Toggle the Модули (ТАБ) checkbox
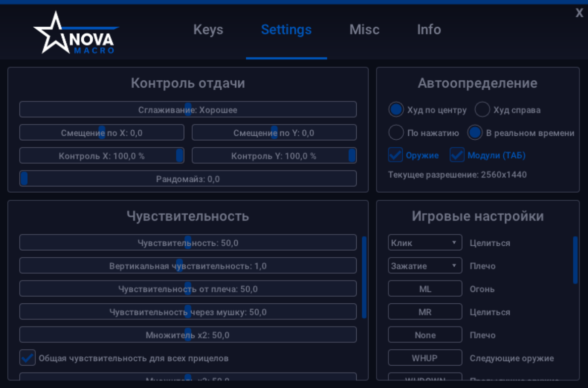This screenshot has width=588, height=388. click(457, 155)
